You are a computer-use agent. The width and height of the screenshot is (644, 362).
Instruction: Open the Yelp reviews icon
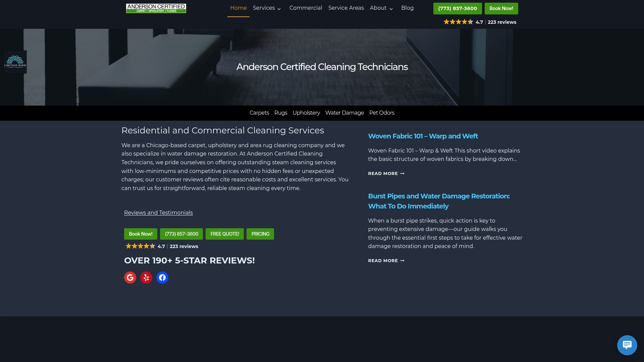(x=146, y=278)
